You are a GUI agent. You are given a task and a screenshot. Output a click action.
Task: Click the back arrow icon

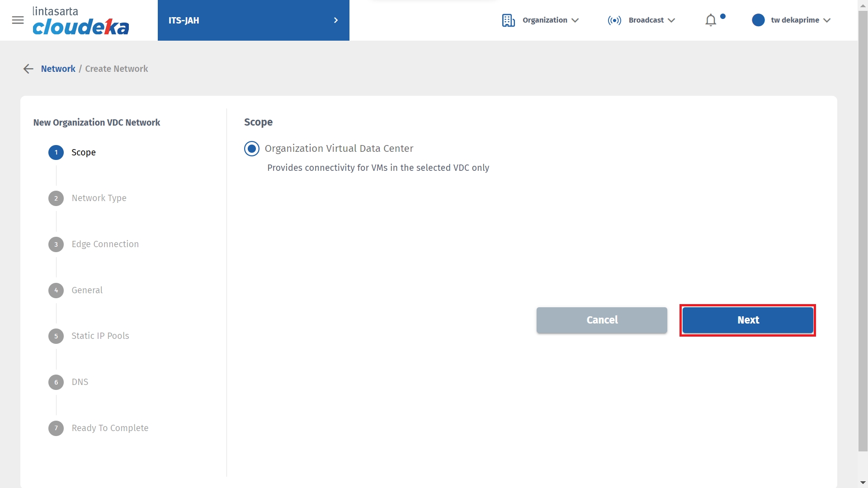click(x=28, y=69)
